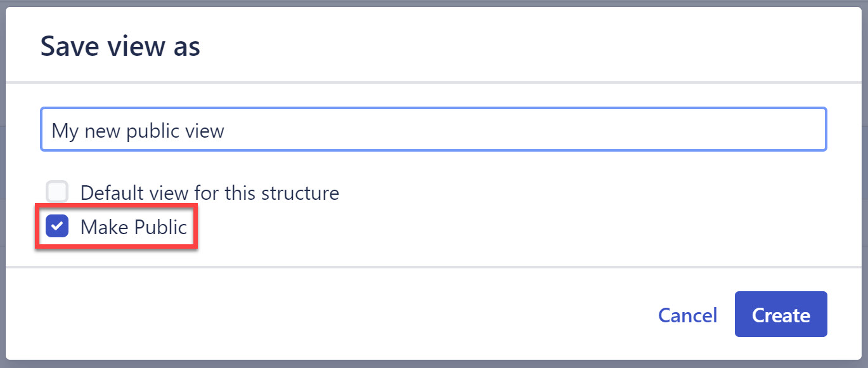Click the empty Default view checkbox square
This screenshot has height=368, width=868.
tap(57, 192)
